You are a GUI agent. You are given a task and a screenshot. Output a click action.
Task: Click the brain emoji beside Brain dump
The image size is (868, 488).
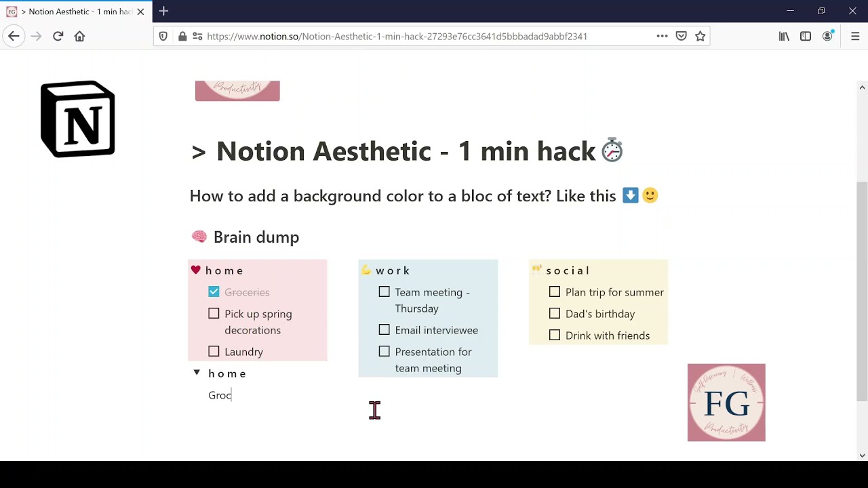click(199, 237)
